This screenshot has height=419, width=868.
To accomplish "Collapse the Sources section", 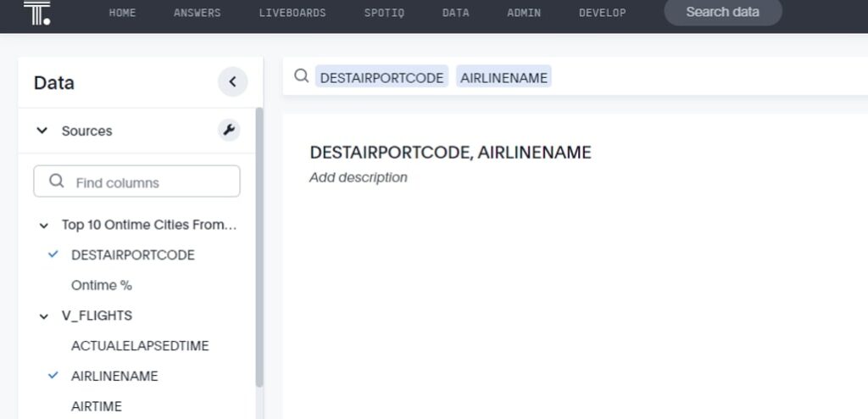I will [42, 131].
